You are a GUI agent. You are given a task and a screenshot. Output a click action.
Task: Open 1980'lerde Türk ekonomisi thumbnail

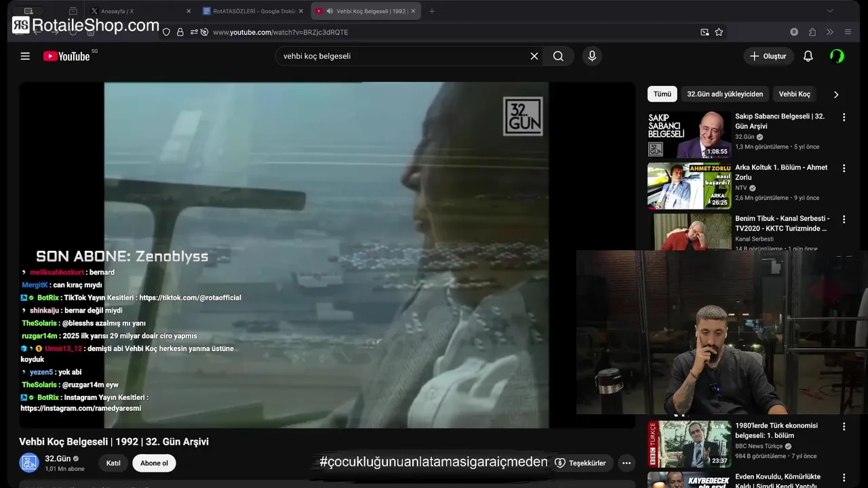pos(689,444)
